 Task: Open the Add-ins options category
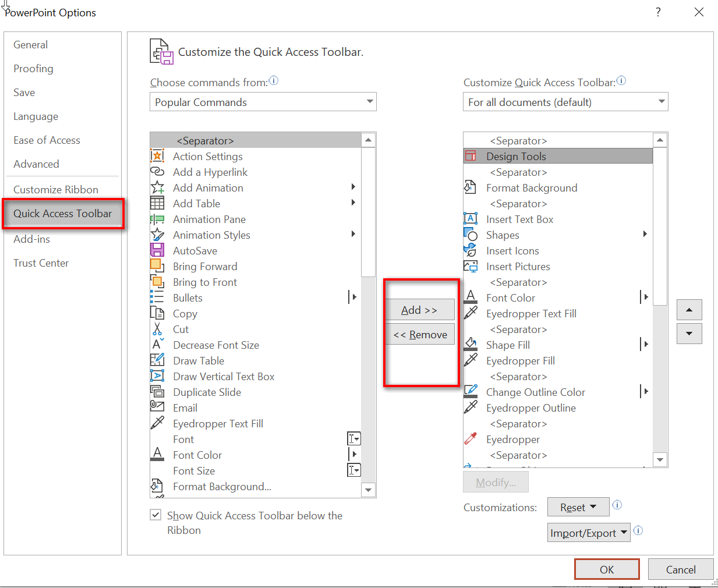pos(31,239)
